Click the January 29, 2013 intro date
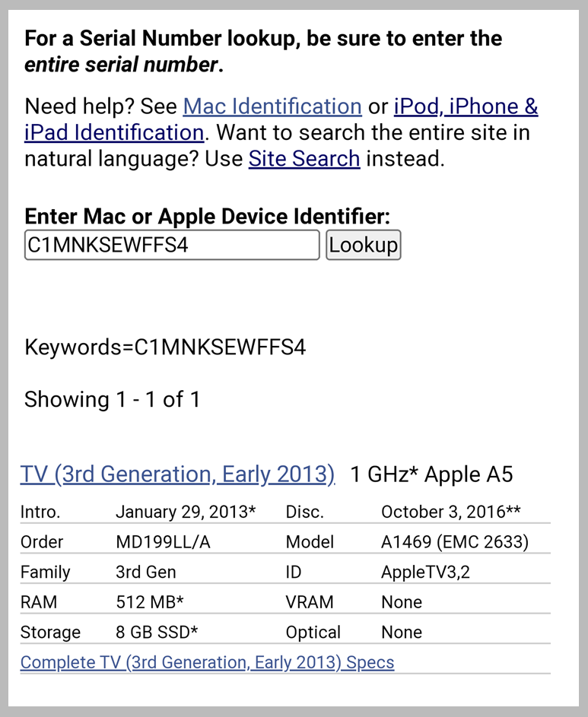The height and width of the screenshot is (717, 588). tap(186, 512)
